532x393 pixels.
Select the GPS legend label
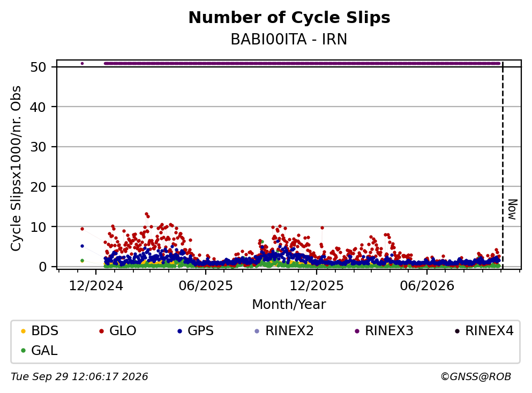tap(200, 330)
